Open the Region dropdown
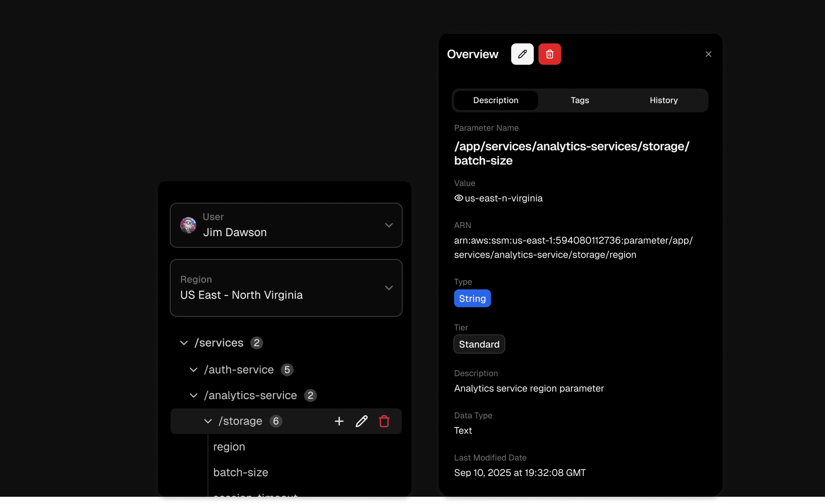Image resolution: width=825 pixels, height=504 pixels. [388, 288]
